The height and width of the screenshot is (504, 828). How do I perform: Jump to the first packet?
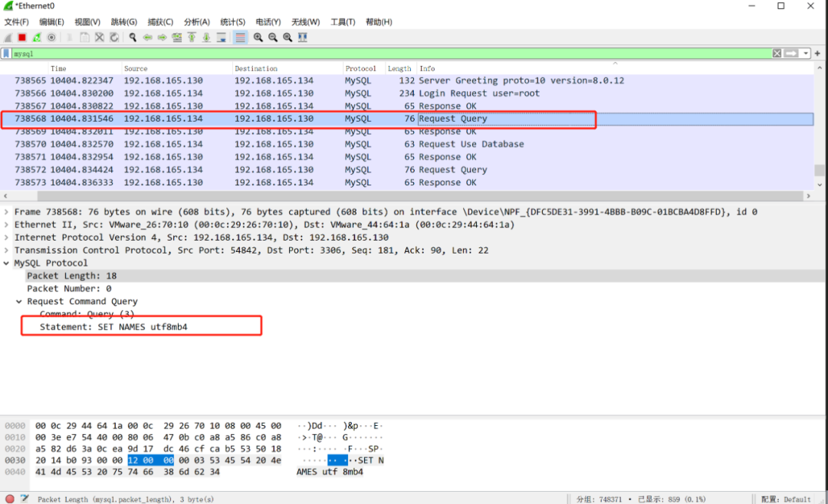pyautogui.click(x=192, y=38)
